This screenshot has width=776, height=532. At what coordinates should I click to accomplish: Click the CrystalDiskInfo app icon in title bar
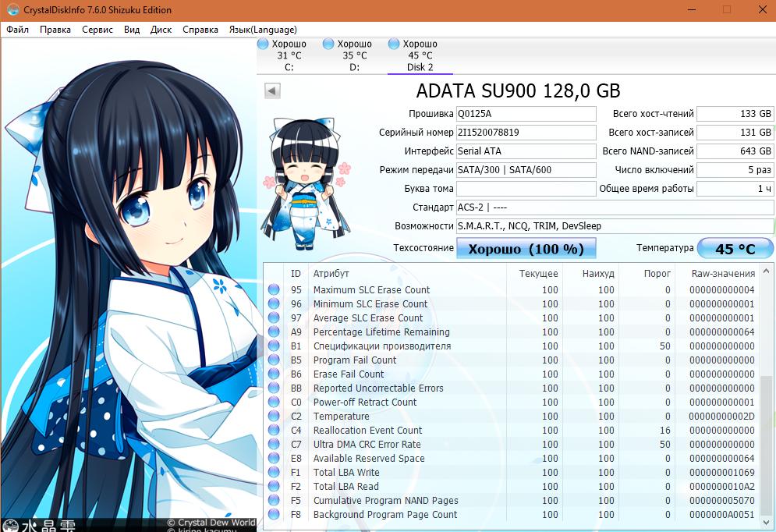point(12,9)
